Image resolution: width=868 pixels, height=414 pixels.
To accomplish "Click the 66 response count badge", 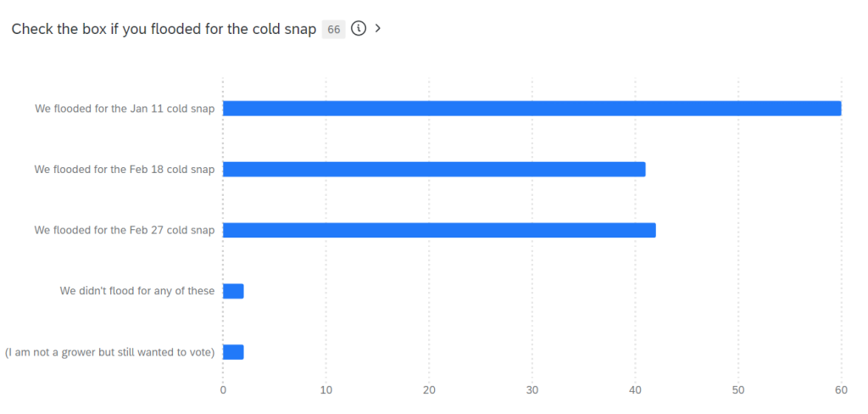I will [x=333, y=30].
